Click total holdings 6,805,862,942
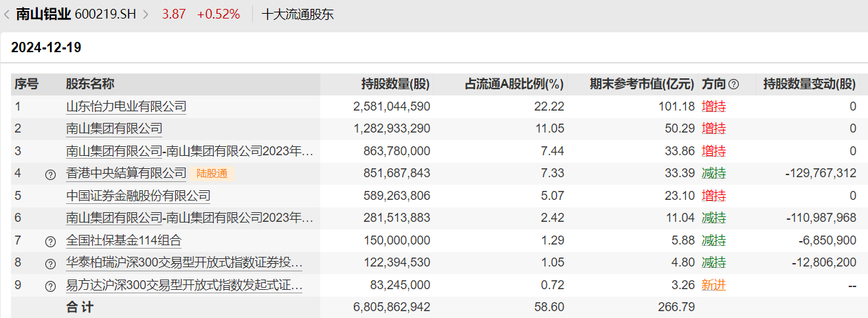The image size is (868, 318). click(392, 307)
